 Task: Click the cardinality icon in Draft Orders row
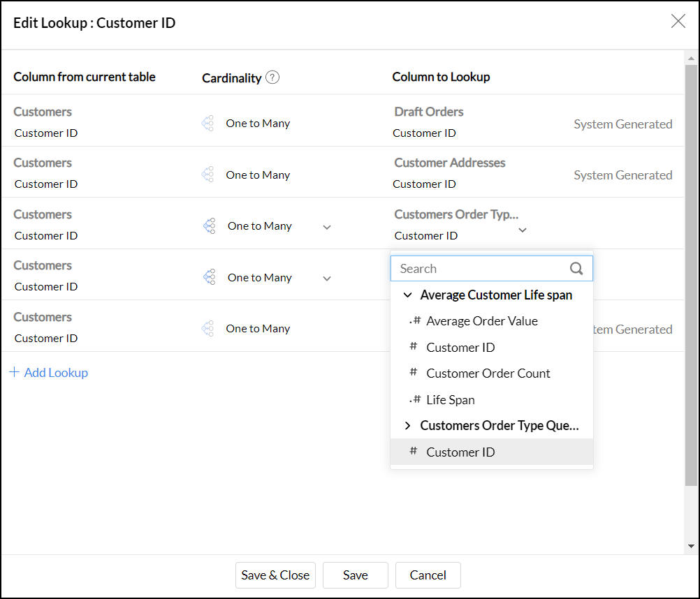pos(207,124)
